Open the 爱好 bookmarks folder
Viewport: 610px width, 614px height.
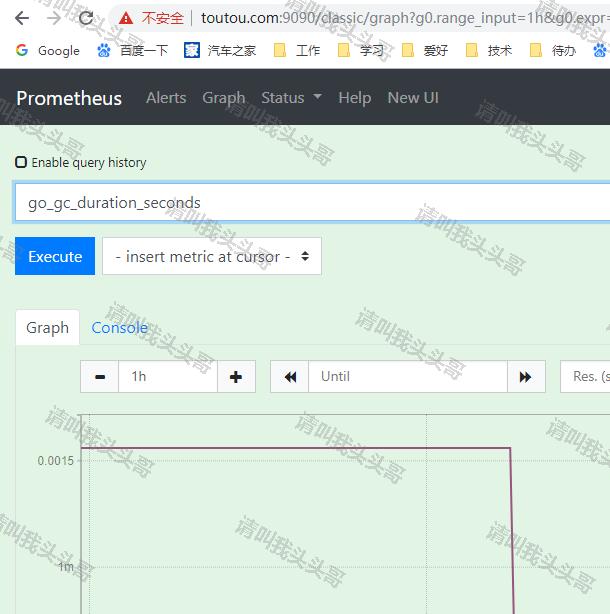pyautogui.click(x=425, y=51)
